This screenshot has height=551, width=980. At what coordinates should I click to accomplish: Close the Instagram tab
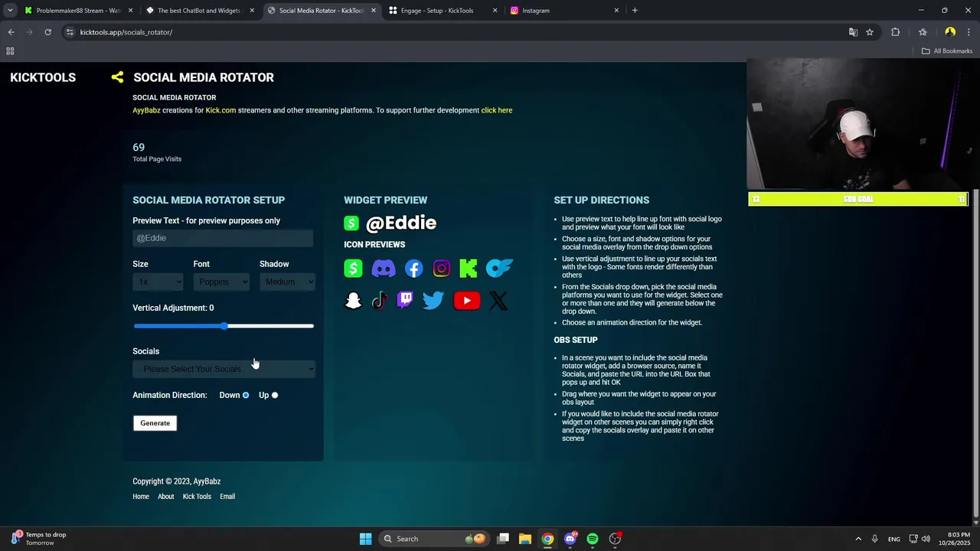point(616,11)
